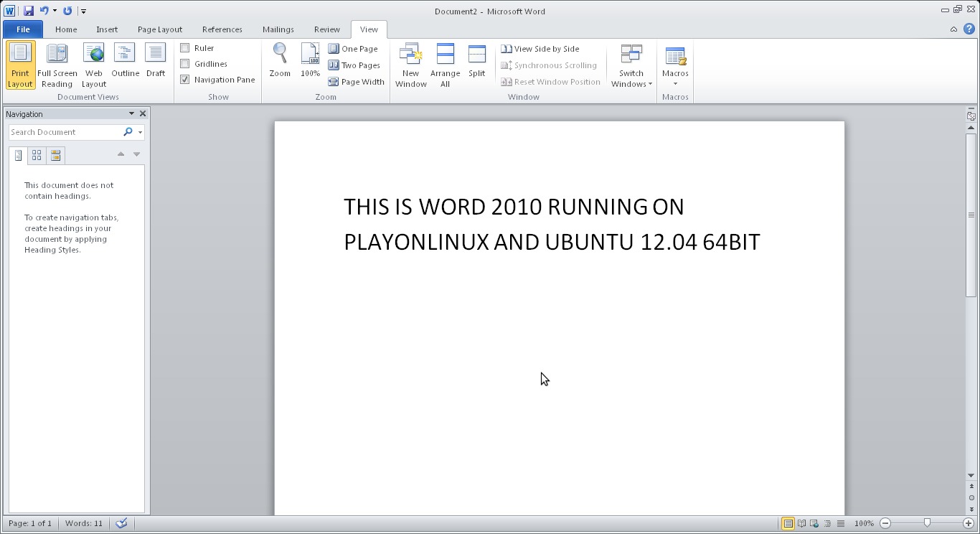The image size is (980, 534).
Task: Customize Quick Access Toolbar dropdown
Action: pyautogui.click(x=83, y=11)
